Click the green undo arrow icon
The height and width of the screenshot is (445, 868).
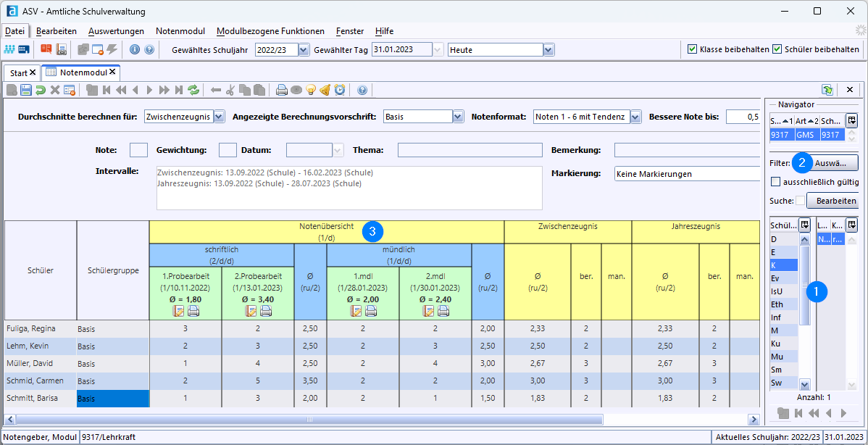click(x=41, y=90)
